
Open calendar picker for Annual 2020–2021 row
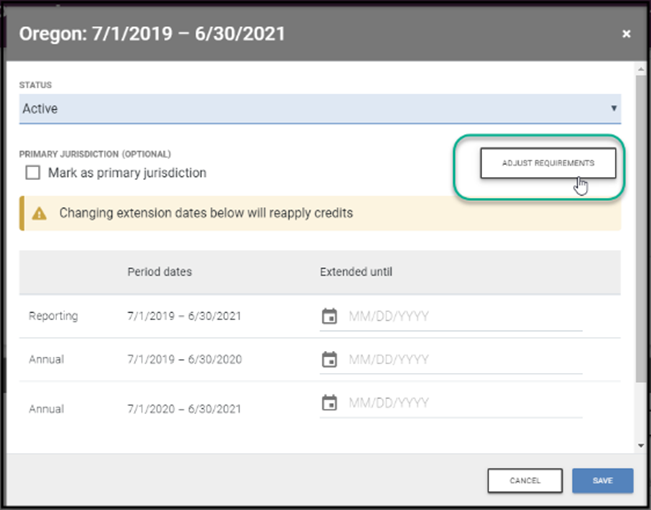pos(329,403)
